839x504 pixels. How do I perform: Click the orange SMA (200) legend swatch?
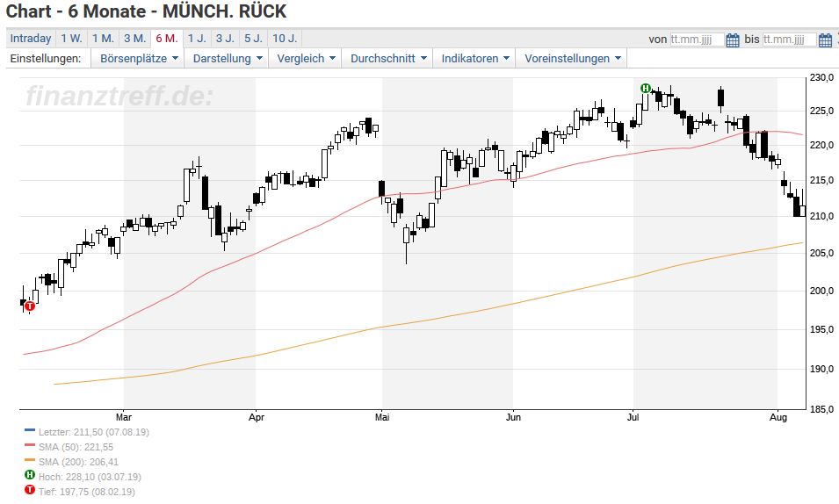click(x=29, y=460)
